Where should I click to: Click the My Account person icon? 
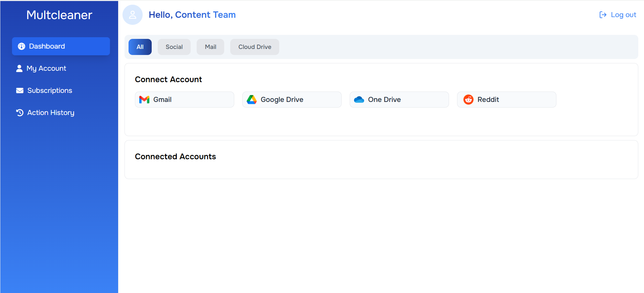[x=19, y=68]
